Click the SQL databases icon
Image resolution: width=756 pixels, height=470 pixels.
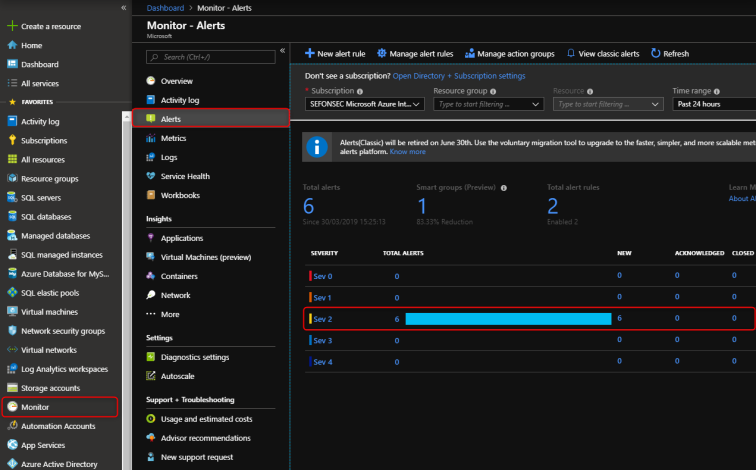pos(12,216)
